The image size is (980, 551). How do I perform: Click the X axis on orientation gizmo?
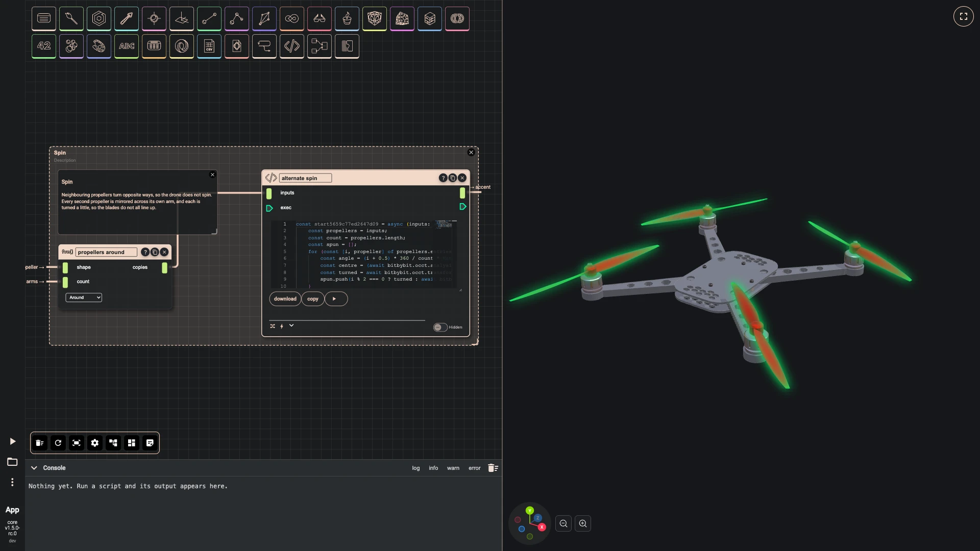tap(542, 527)
